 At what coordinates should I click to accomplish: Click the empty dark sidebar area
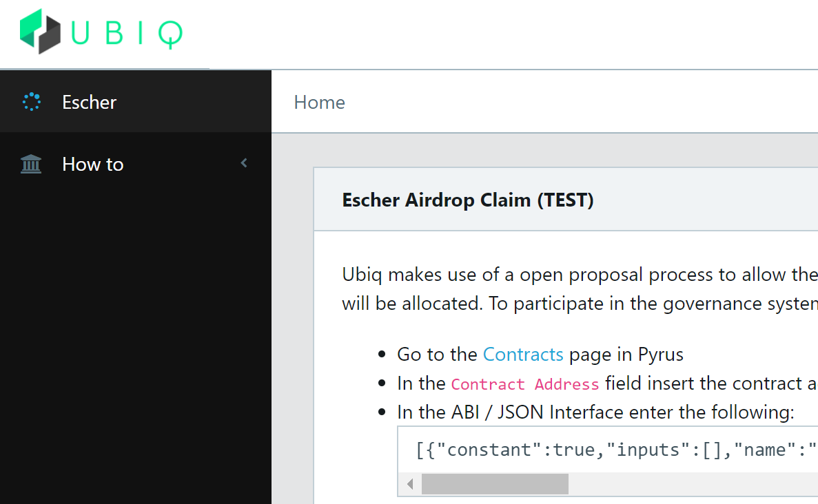[x=135, y=344]
